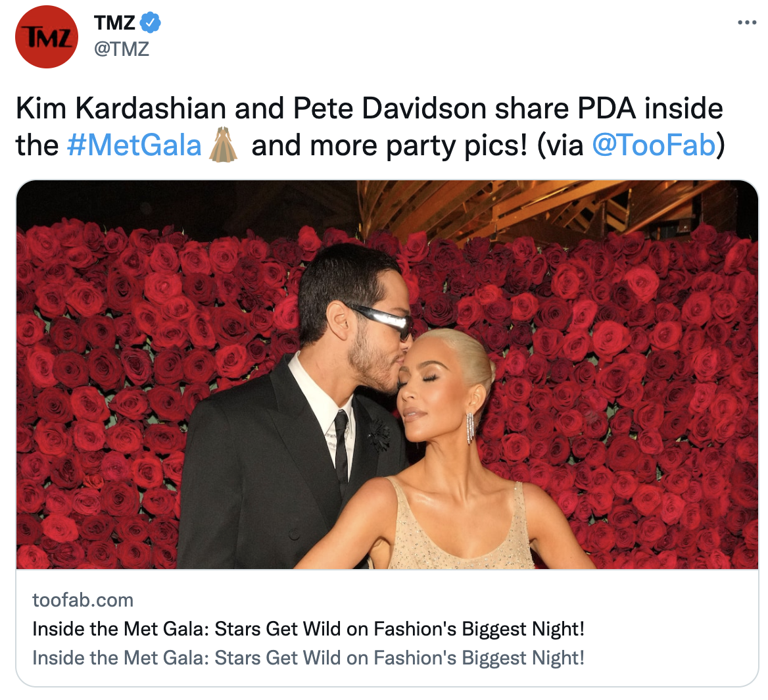Click the bold Inside the Met Gala headline
768x700 pixels.
click(x=308, y=629)
